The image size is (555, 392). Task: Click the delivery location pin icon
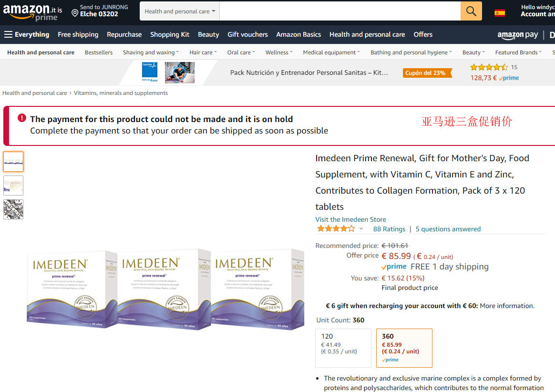point(75,13)
